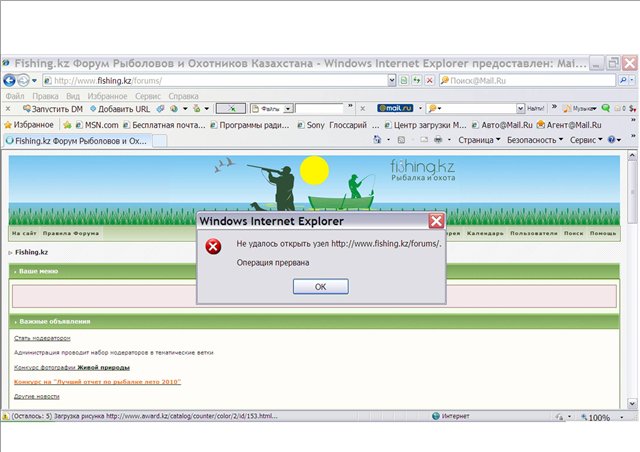Viewport: 640px width, 452px height.
Task: Click the DM settings icon left of Файлы
Action: click(x=197, y=109)
